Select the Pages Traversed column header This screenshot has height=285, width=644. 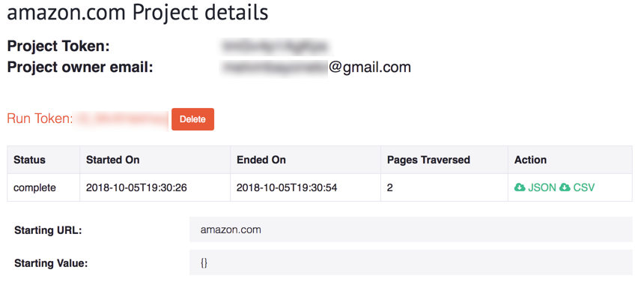coord(428,160)
